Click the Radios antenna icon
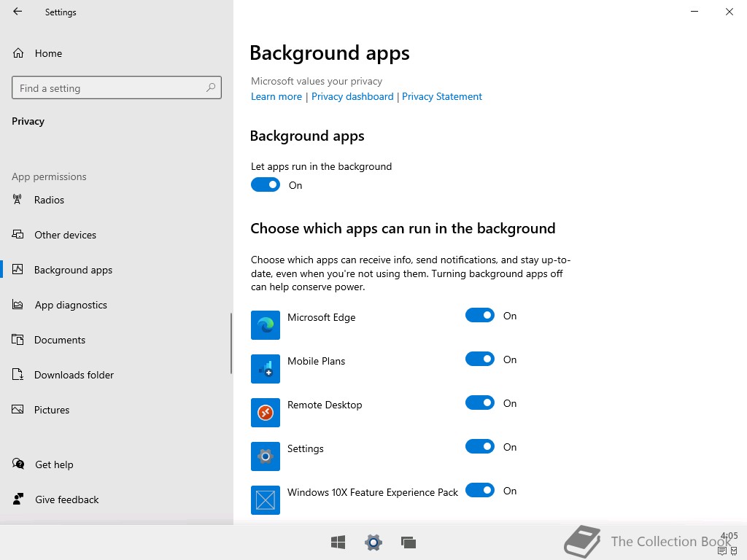 click(18, 200)
